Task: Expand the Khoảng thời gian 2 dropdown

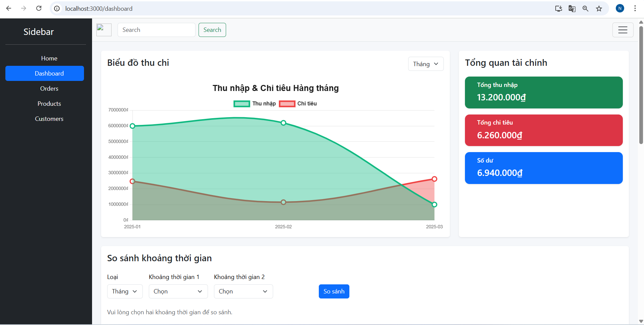Action: (x=243, y=291)
